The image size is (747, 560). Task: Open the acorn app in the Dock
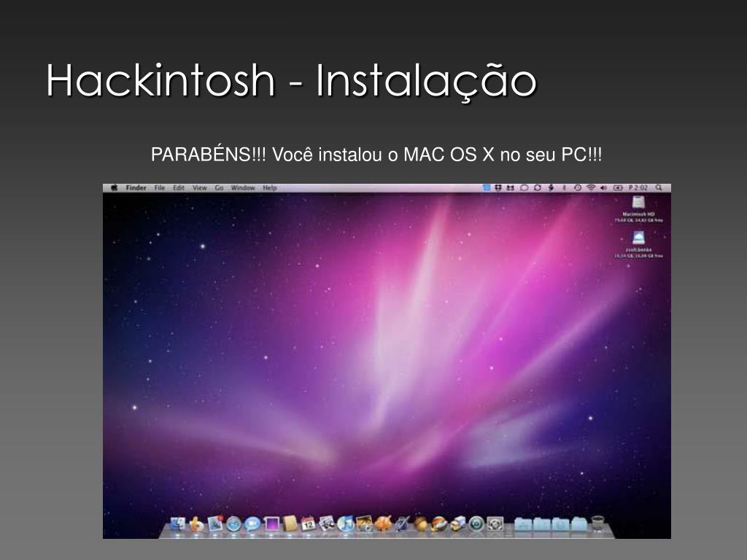pos(420,524)
